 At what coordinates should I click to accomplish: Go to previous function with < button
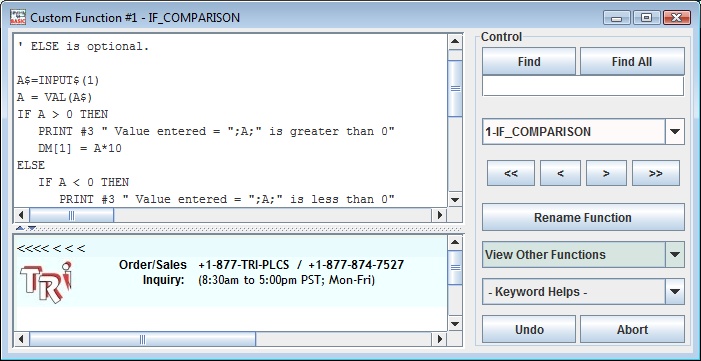coord(560,173)
